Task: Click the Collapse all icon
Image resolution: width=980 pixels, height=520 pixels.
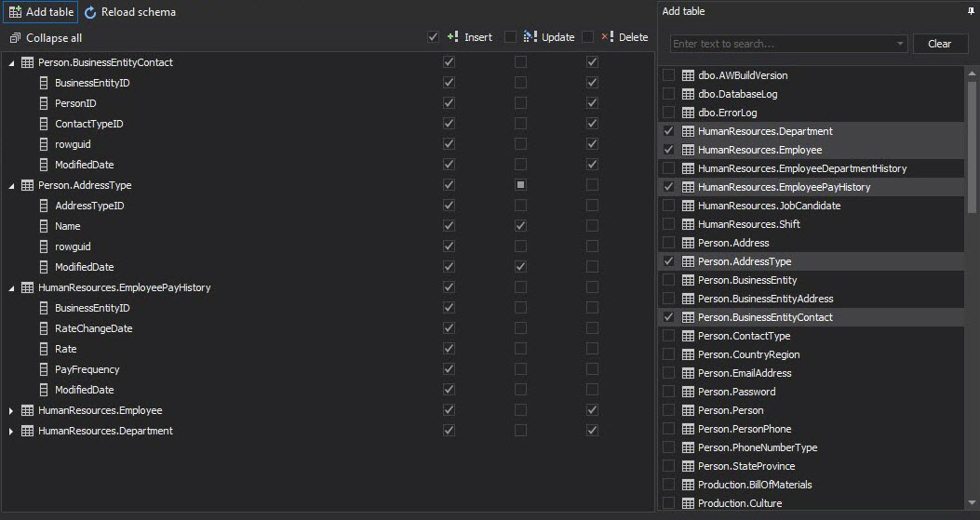Action: tap(15, 38)
